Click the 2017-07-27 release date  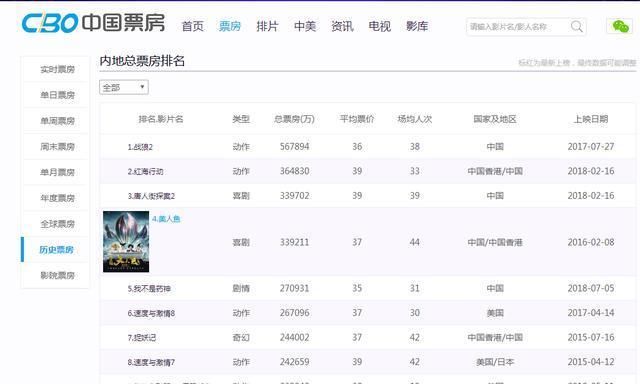coord(591,146)
